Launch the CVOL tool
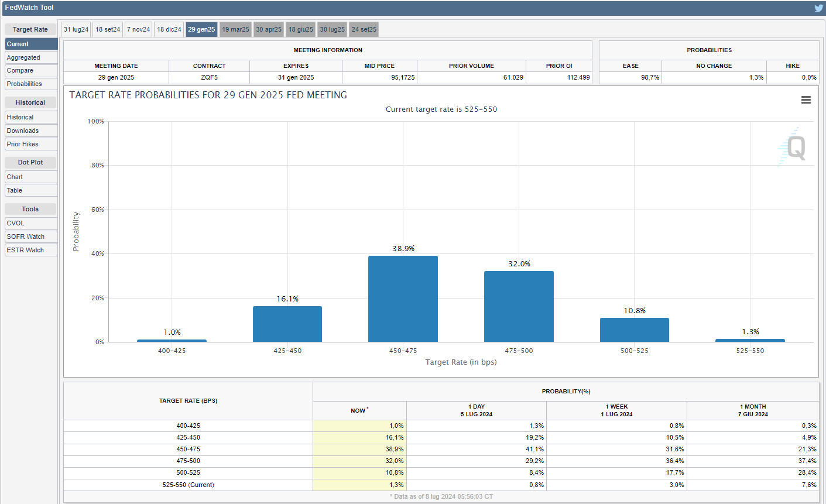Viewport: 826px width, 504px height. pyautogui.click(x=31, y=223)
